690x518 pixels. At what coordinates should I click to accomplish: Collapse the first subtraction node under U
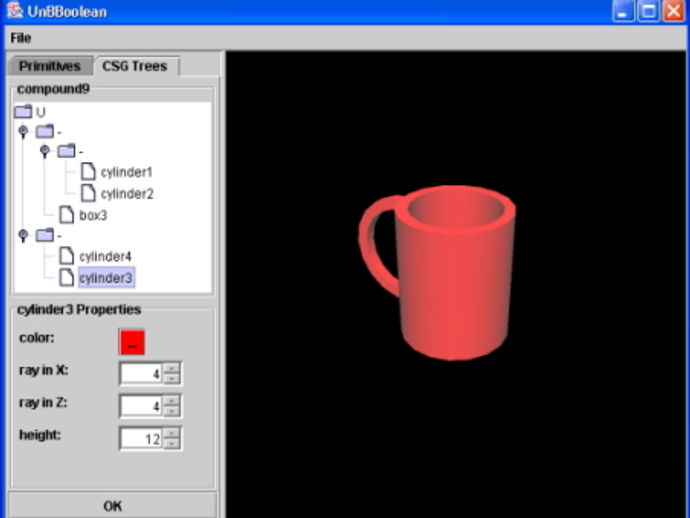(23, 131)
